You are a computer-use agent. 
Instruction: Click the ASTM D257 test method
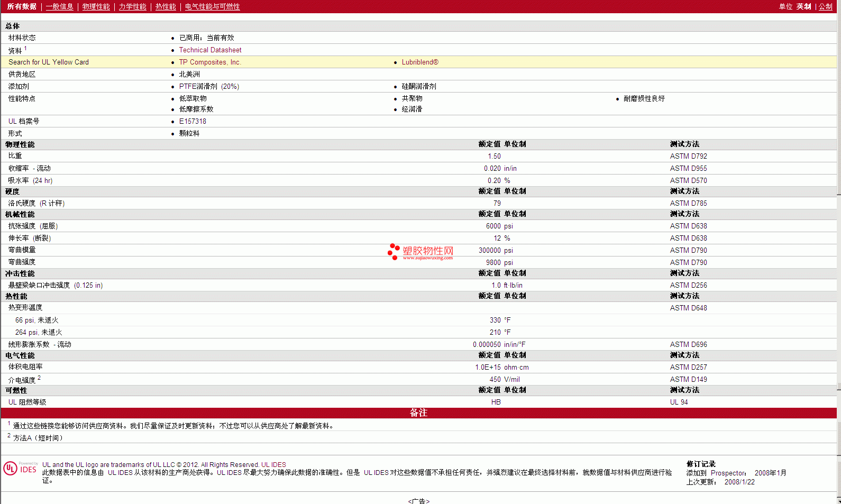coord(689,368)
